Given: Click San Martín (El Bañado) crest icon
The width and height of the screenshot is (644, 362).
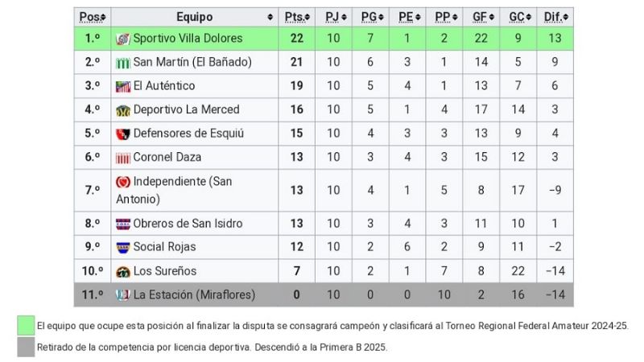Looking at the screenshot, I should tap(123, 63).
